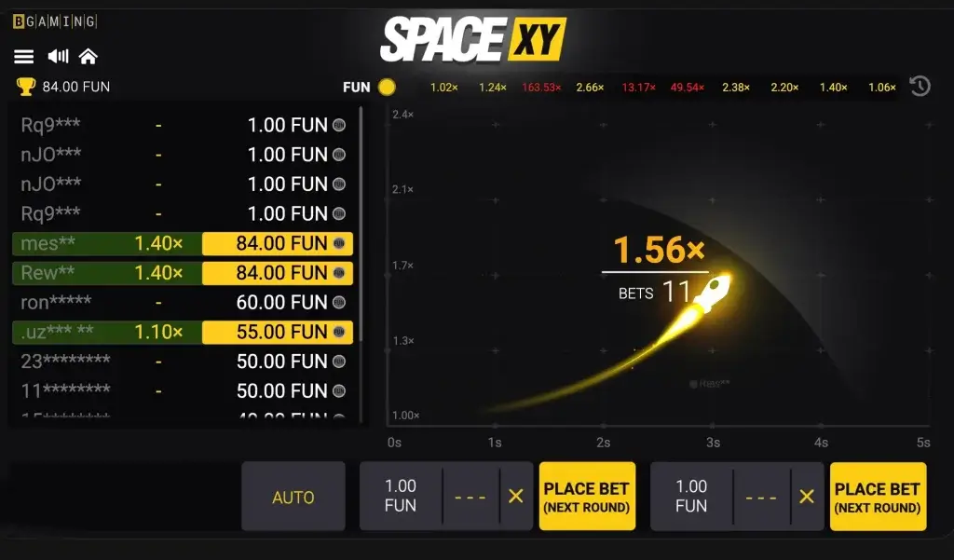Click the current 1.56× multiplier on the graph
This screenshot has width=954, height=560.
(659, 250)
